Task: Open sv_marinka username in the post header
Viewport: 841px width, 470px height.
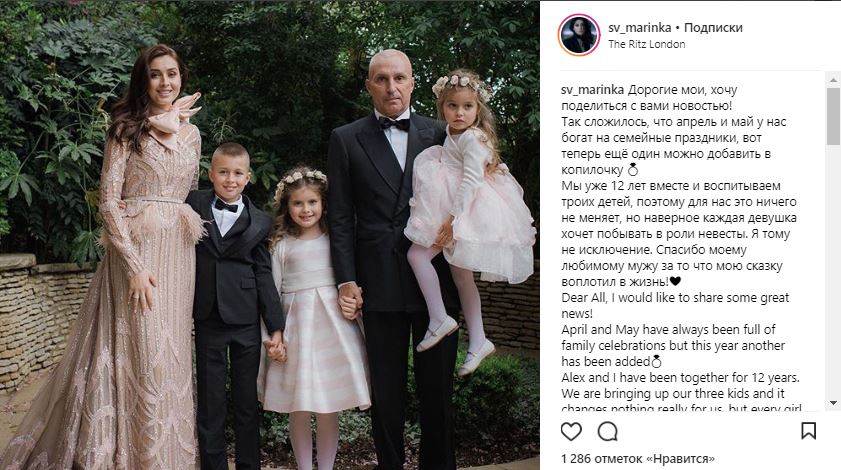Action: [x=639, y=28]
